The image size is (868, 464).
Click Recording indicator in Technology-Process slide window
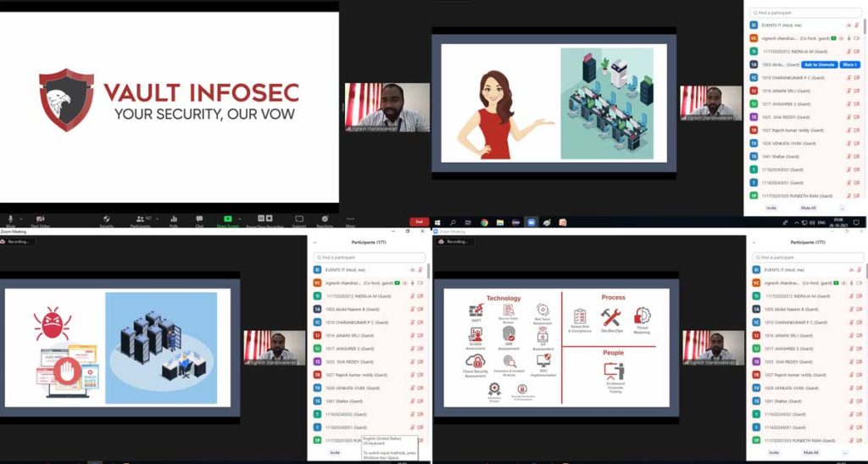(455, 242)
